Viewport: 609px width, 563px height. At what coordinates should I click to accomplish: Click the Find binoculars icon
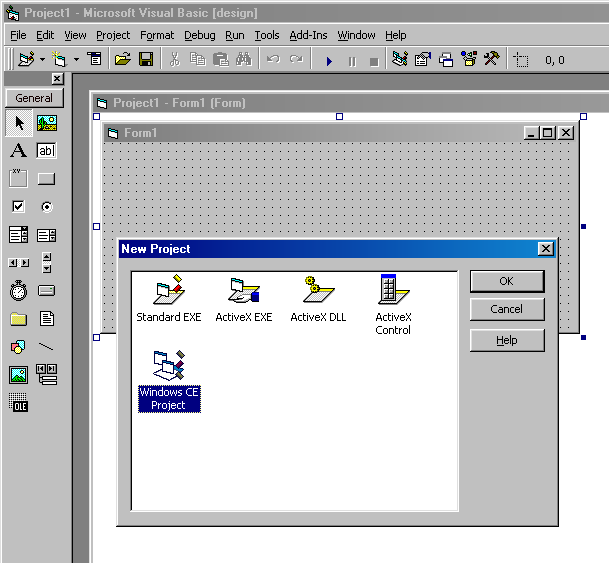244,59
